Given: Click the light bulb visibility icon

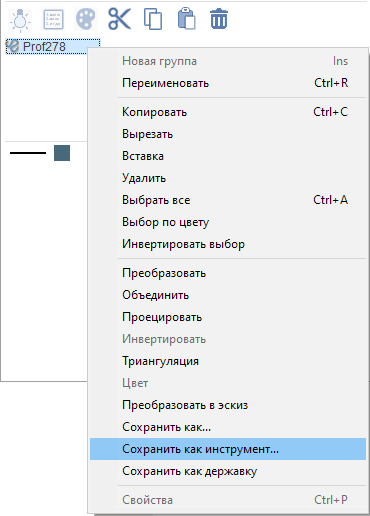Looking at the screenshot, I should tap(20, 20).
